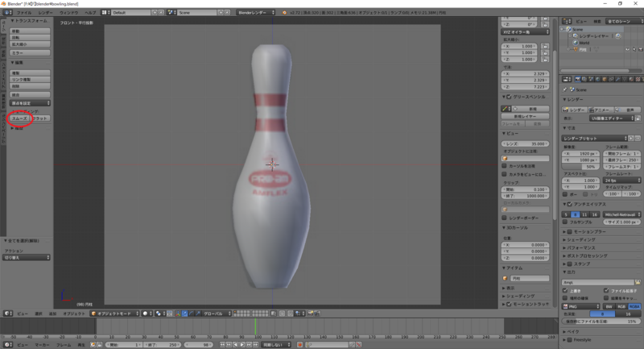644x349 pixels.
Task: Open the ウィンドウ menu in top bar
Action: coord(69,13)
